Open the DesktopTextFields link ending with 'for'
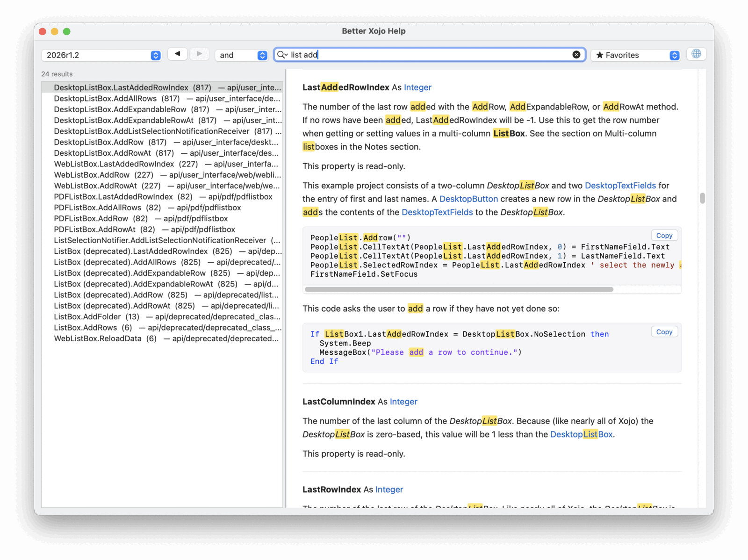The height and width of the screenshot is (560, 748). click(x=620, y=186)
